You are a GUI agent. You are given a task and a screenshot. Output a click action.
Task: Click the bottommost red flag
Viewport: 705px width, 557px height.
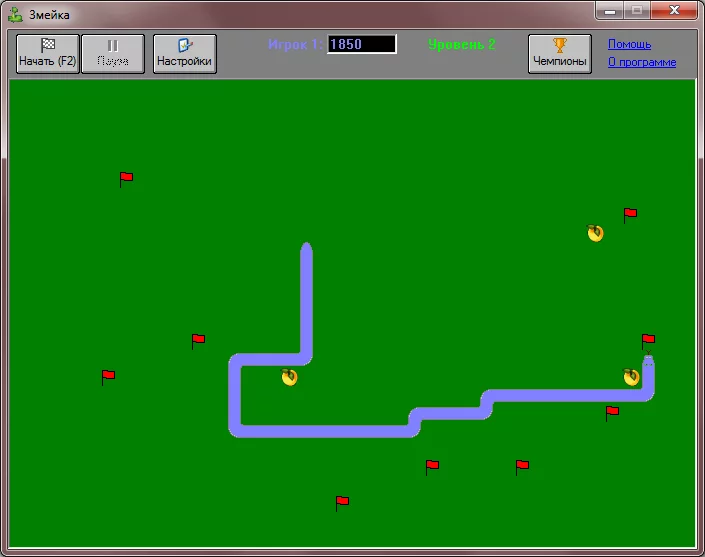pyautogui.click(x=342, y=503)
